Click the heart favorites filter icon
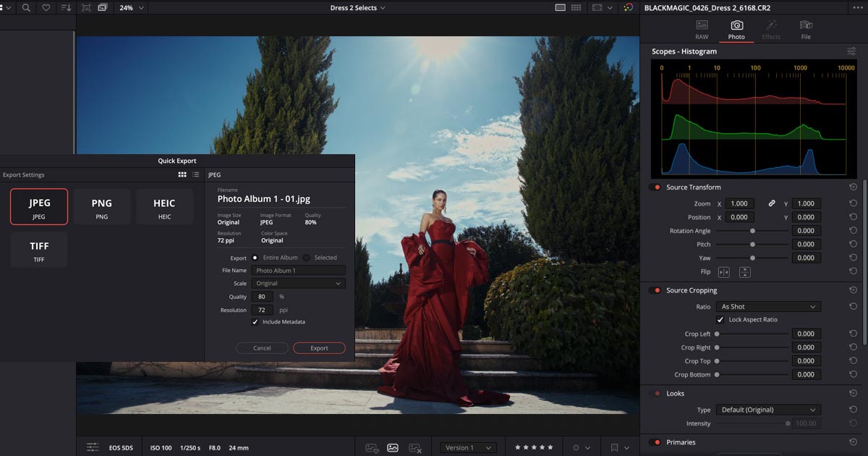This screenshot has width=868, height=456. coord(46,7)
